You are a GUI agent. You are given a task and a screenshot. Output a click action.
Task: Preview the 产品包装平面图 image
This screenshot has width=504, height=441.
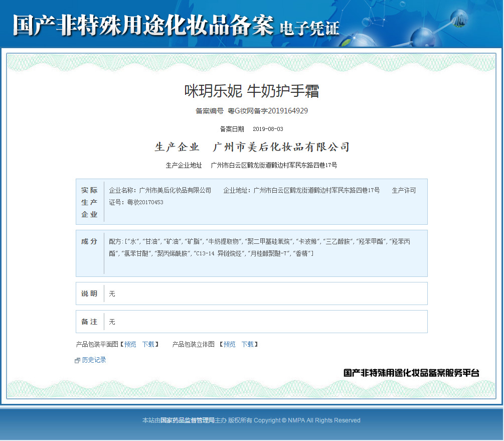130,345
